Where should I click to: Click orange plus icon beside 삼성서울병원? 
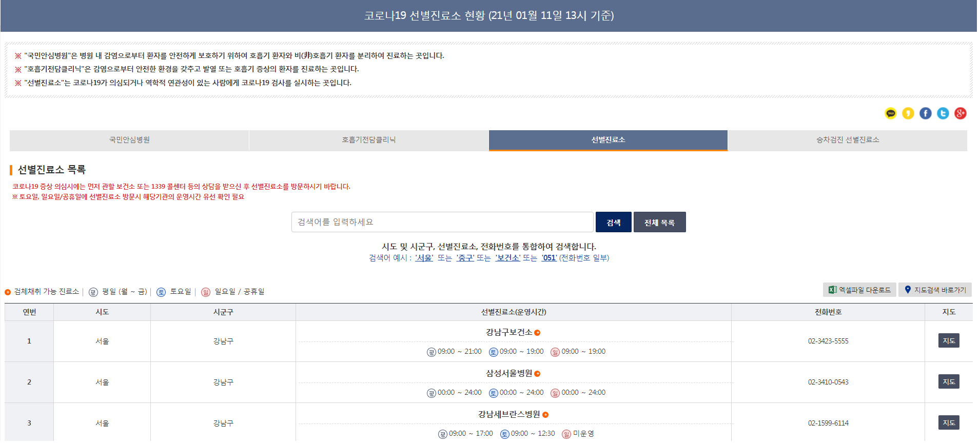click(537, 374)
